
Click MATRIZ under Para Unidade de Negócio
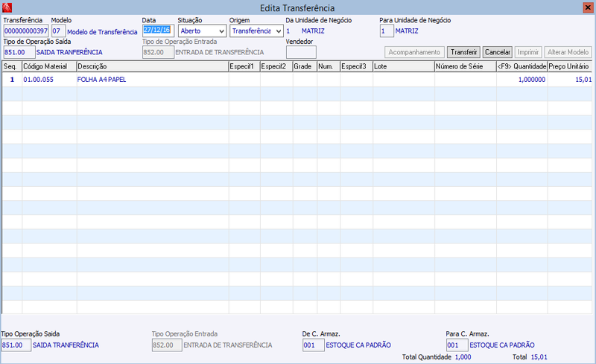(407, 31)
